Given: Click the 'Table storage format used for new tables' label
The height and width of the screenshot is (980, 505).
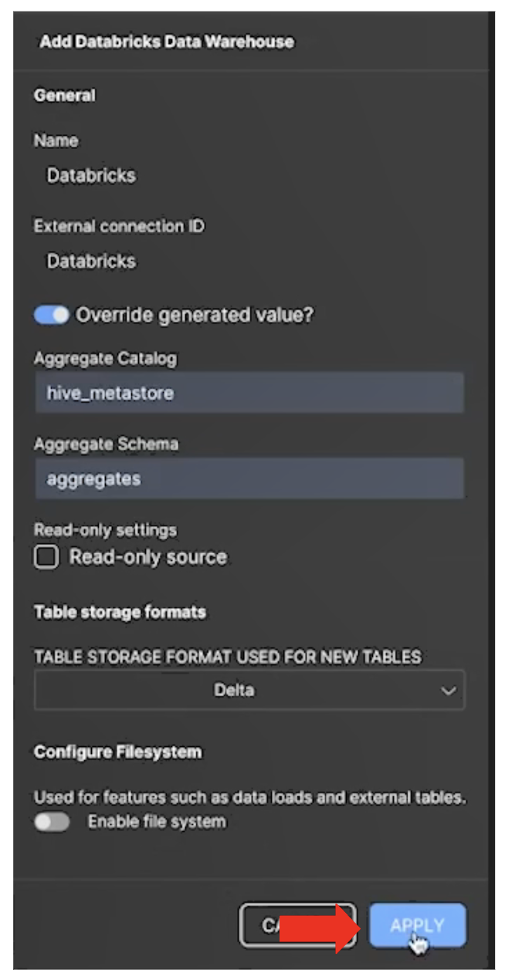Looking at the screenshot, I should tap(228, 657).
